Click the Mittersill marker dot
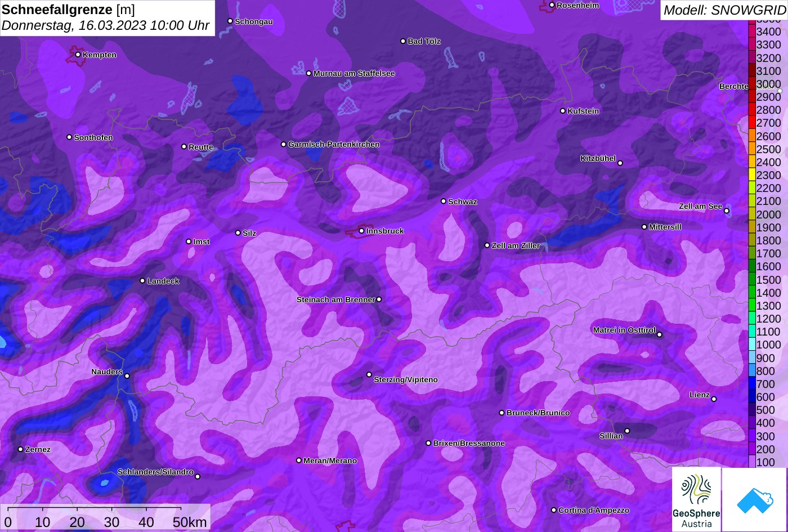The width and height of the screenshot is (788, 532). [x=644, y=227]
